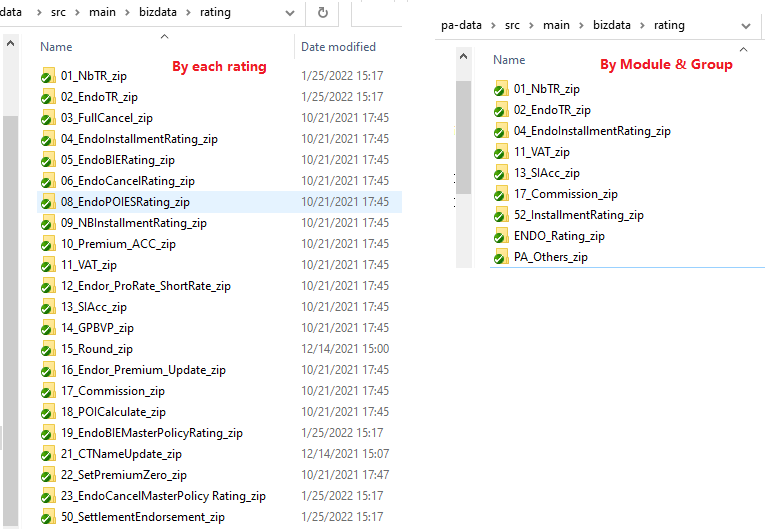Screen dimensions: 771x529
Task: Click folder icon of 01_NbTR_zip in left list
Action: [47, 76]
